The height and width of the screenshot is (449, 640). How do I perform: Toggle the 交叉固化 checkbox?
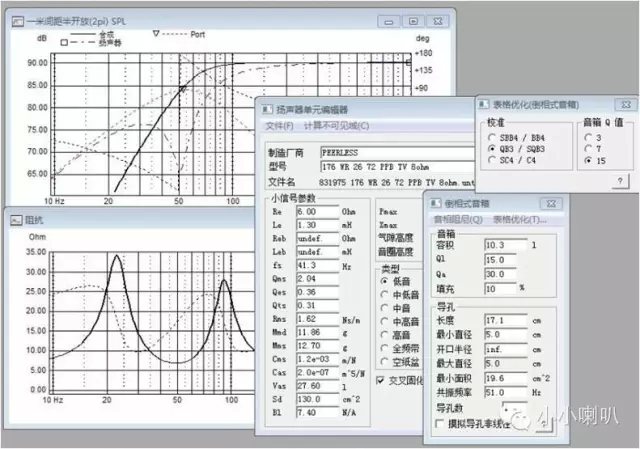point(380,380)
